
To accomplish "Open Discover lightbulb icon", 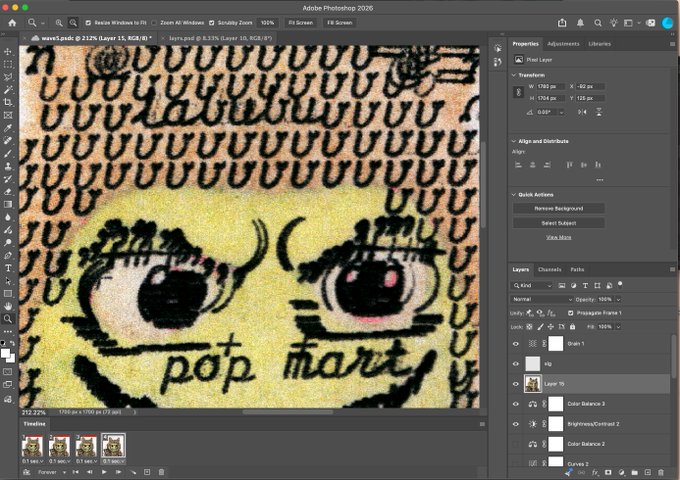I will (x=614, y=23).
